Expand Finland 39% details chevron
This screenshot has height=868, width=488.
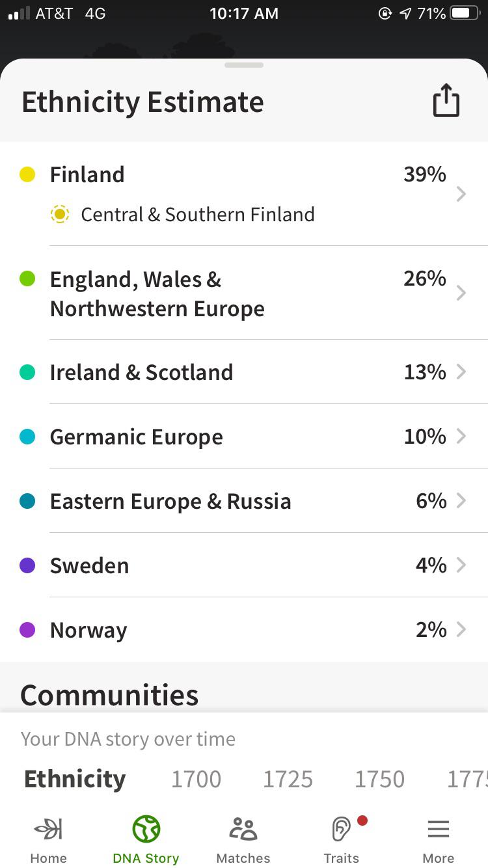pyautogui.click(x=461, y=194)
